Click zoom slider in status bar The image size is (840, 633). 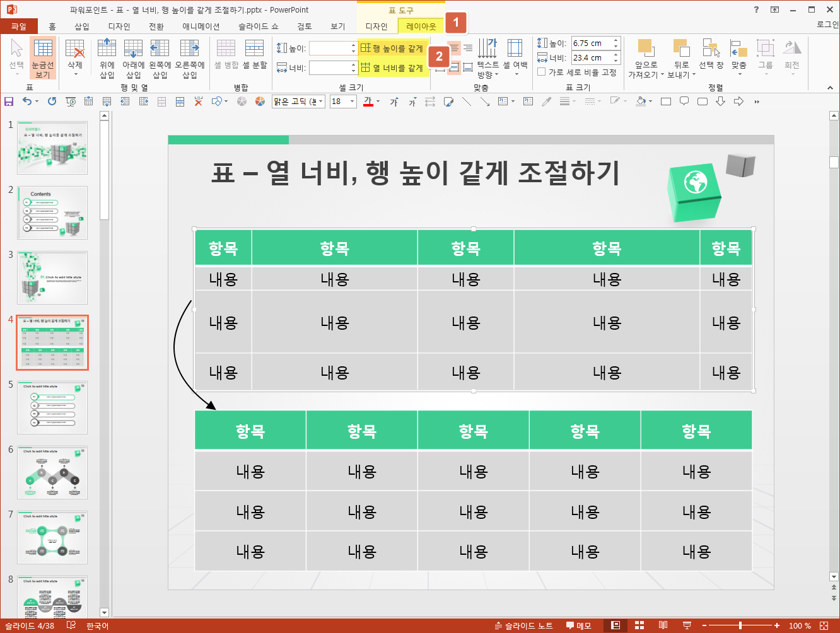click(x=740, y=625)
